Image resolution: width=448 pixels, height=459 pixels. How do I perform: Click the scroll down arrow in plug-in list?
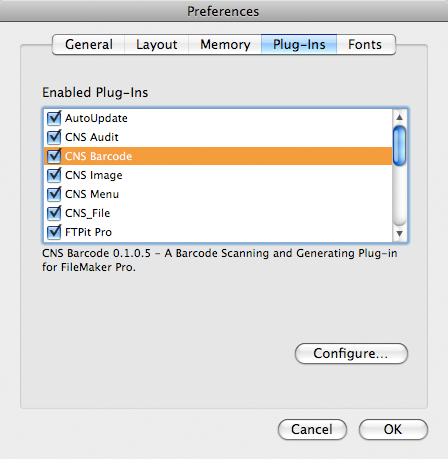point(399,233)
